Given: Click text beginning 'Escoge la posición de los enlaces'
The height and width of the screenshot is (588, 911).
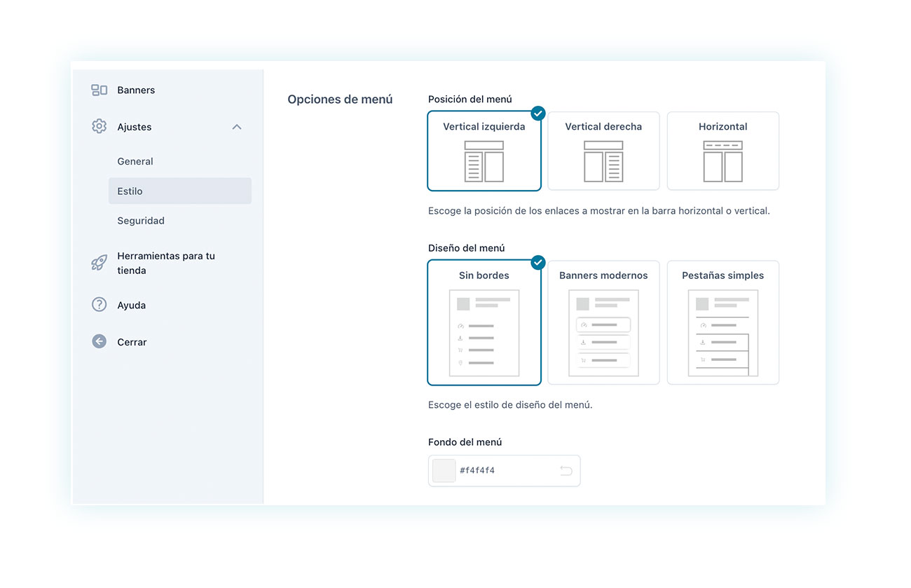Looking at the screenshot, I should (x=599, y=211).
